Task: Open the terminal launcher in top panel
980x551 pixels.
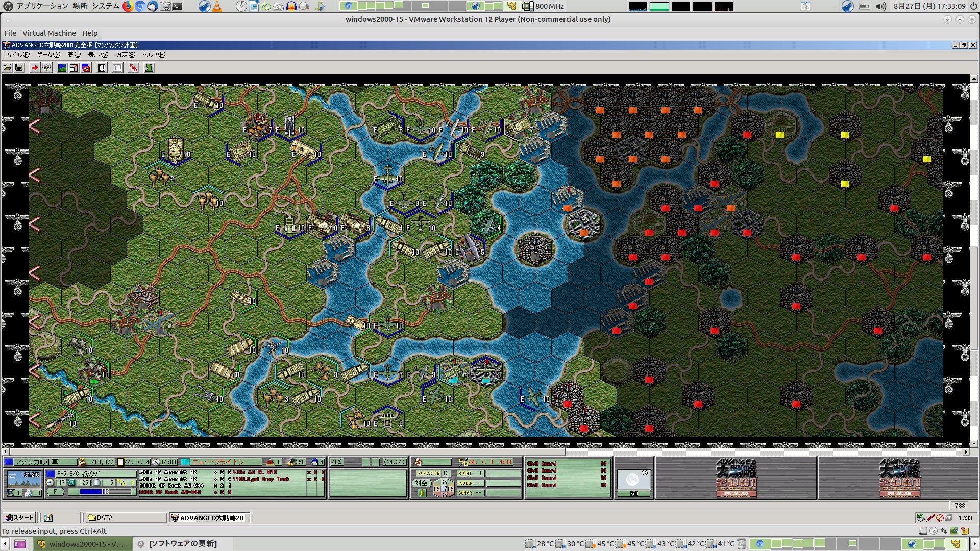Action: tap(178, 6)
